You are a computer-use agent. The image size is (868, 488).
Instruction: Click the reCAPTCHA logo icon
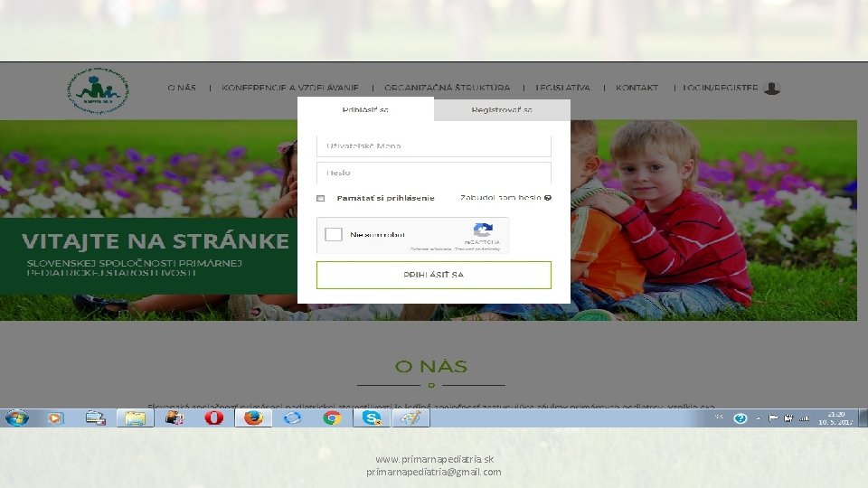483,230
